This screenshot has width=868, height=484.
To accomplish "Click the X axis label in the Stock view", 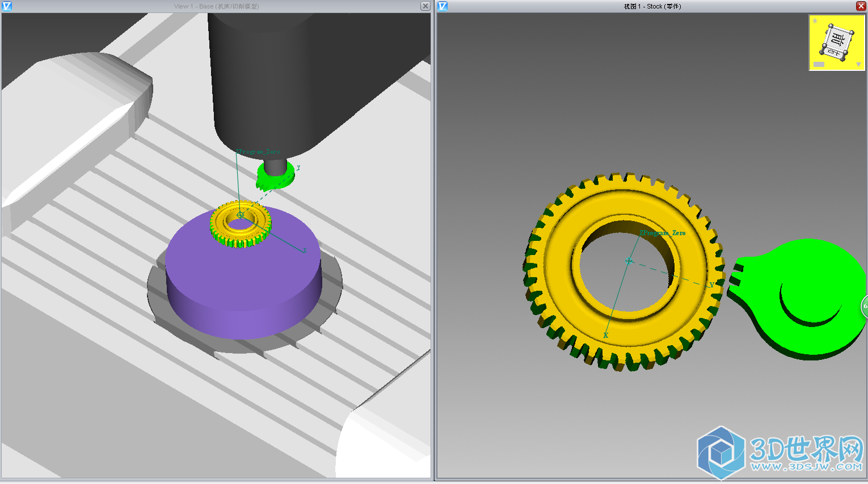I will [x=605, y=336].
